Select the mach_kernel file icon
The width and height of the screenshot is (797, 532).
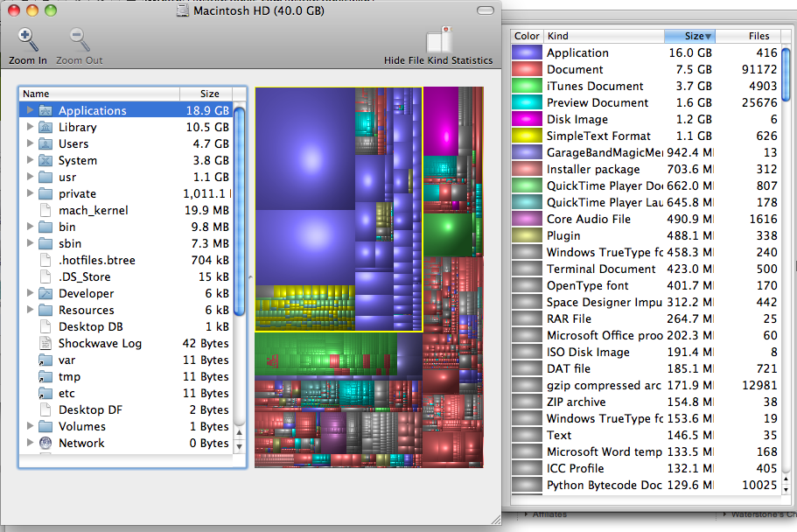[46, 211]
